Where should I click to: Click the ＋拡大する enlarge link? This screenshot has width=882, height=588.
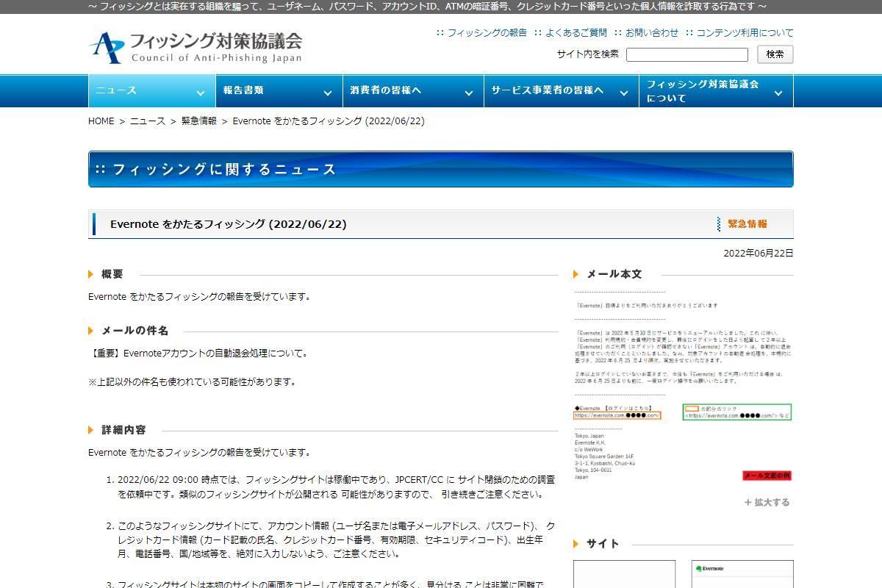(767, 503)
